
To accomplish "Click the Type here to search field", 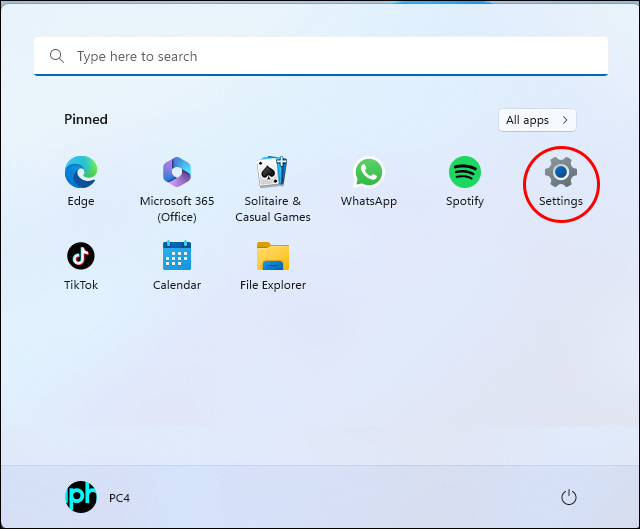I will coord(321,56).
